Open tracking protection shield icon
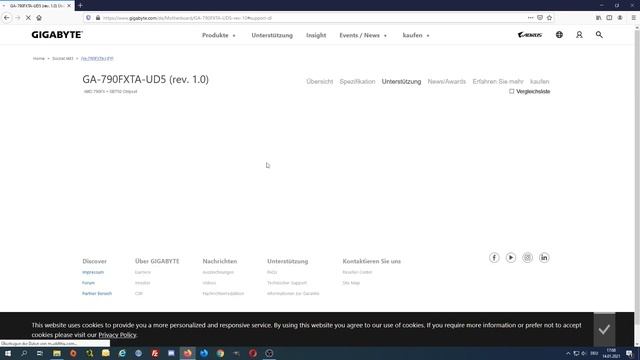This screenshot has height=360, width=640. coord(88,18)
